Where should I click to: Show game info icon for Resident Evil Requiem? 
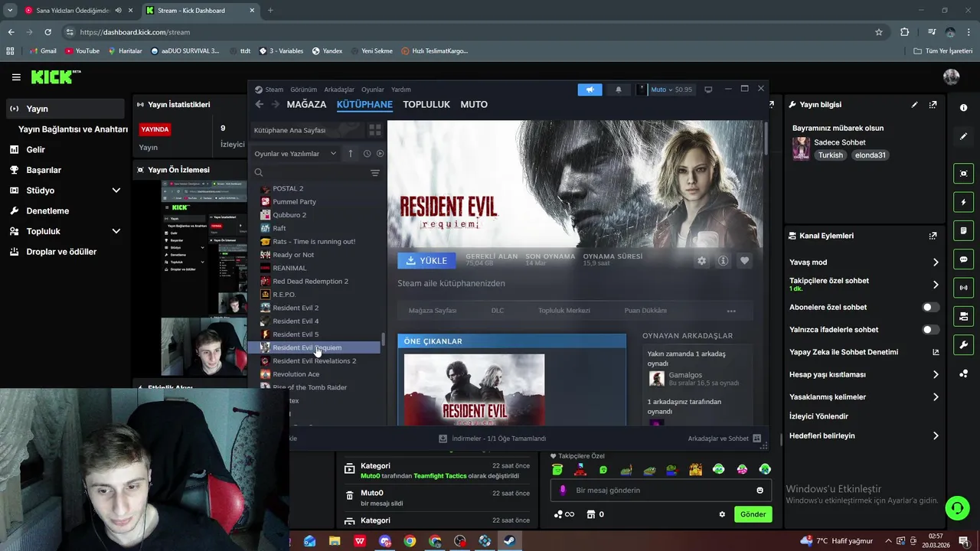click(723, 261)
